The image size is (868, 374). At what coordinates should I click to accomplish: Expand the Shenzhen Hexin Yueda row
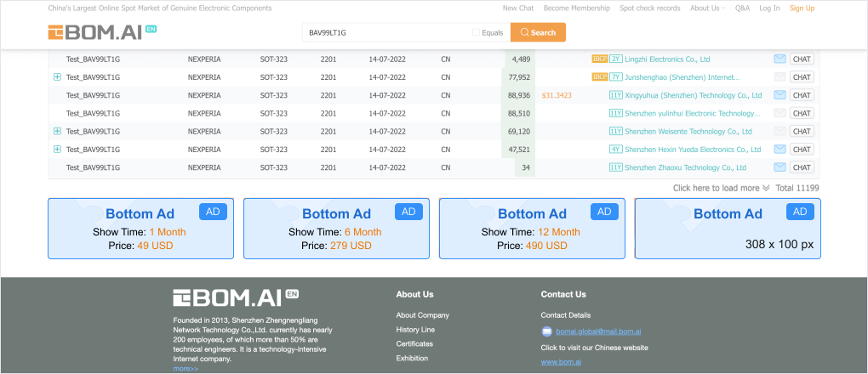[57, 150]
